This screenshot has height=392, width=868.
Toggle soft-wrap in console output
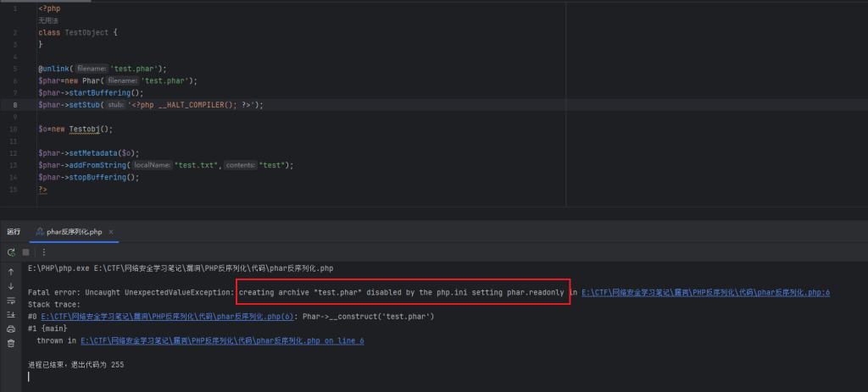(x=11, y=301)
